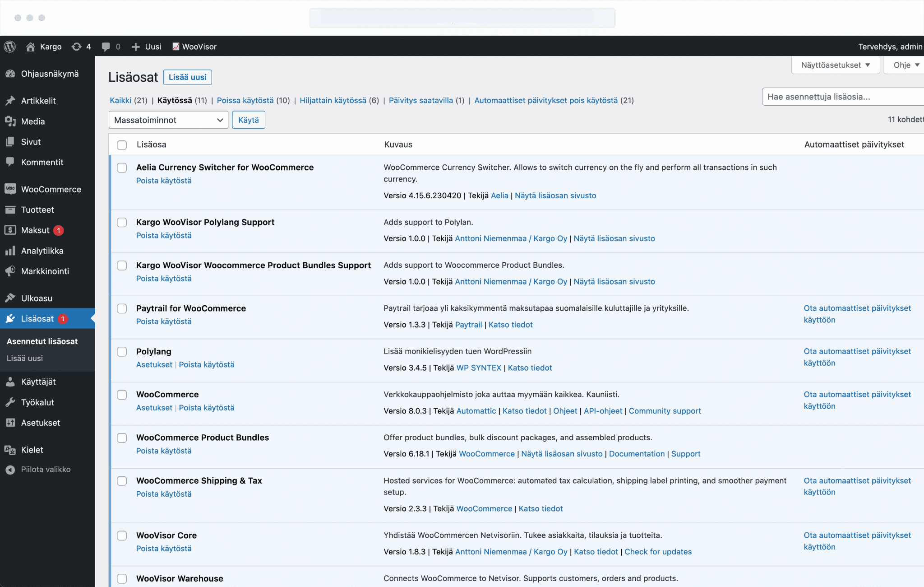Screen dimensions: 924x587
Task: Click the browser address bar
Action: click(462, 18)
